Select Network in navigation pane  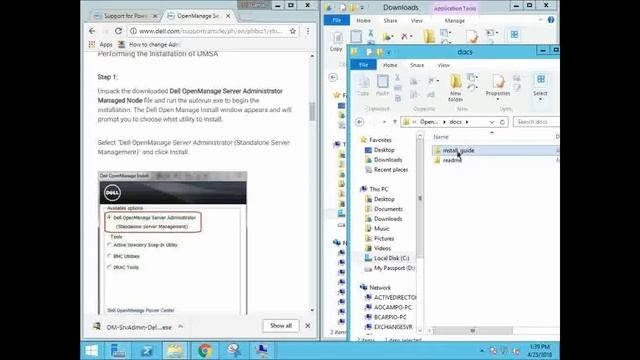tap(380, 287)
